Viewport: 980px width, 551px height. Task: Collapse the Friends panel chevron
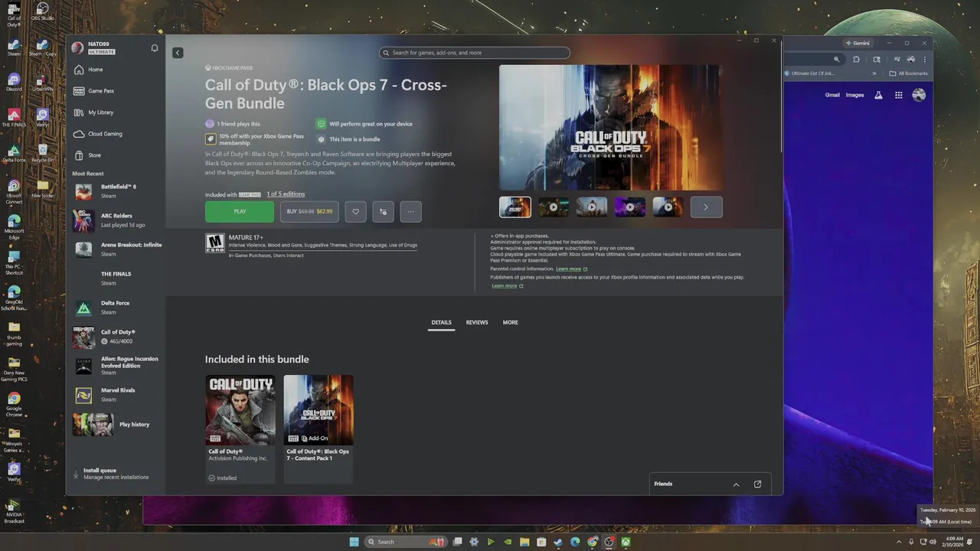[x=736, y=484]
